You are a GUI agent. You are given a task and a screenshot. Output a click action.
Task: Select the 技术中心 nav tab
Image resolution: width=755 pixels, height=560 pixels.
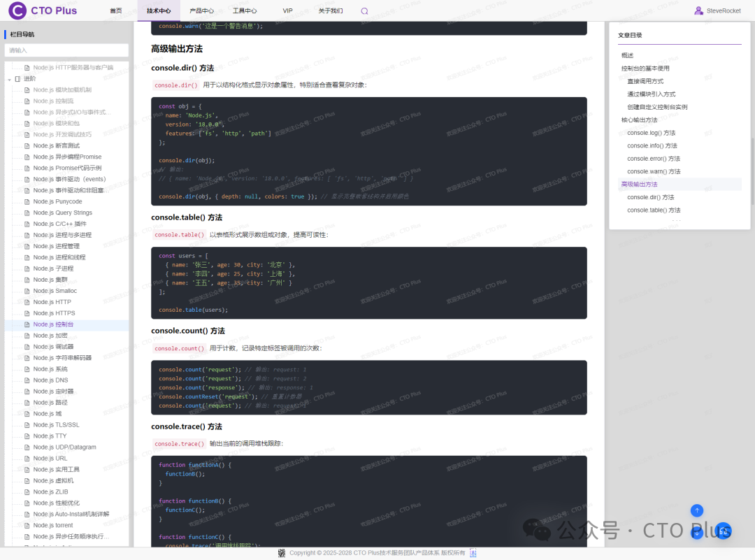tap(159, 10)
